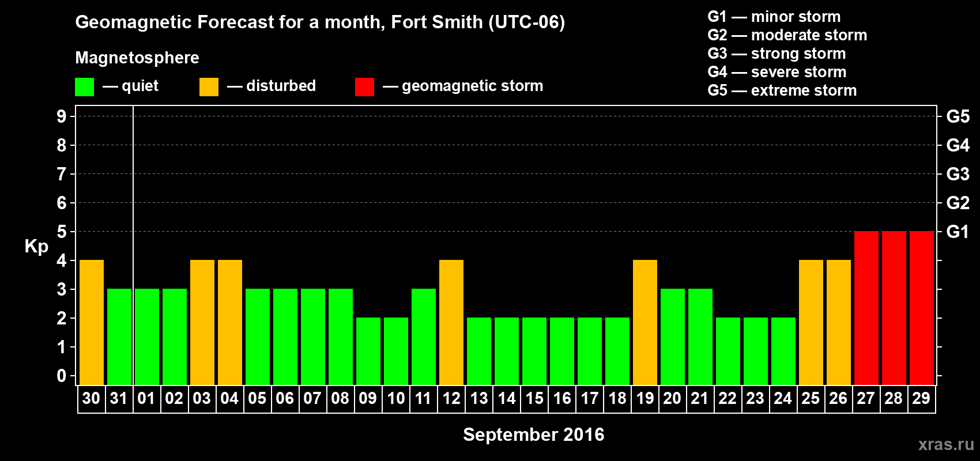Click the "G1" right axis label
This screenshot has width=980, height=461.
(x=958, y=232)
